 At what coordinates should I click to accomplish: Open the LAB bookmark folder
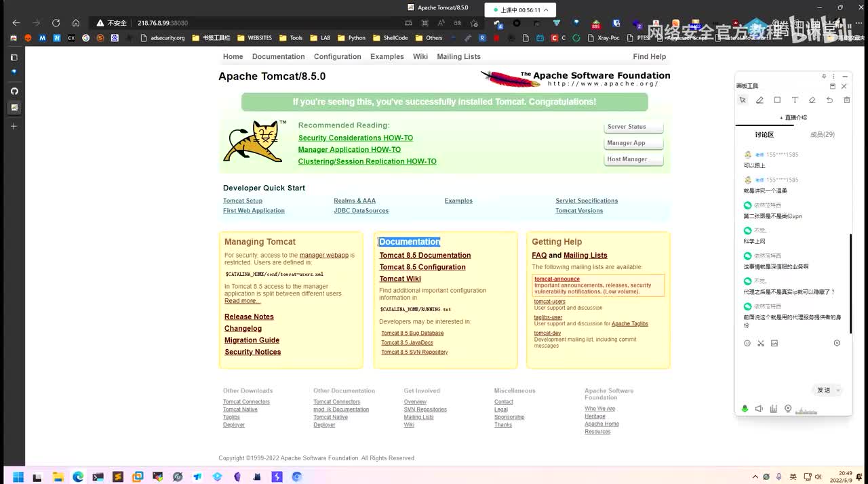coord(321,38)
